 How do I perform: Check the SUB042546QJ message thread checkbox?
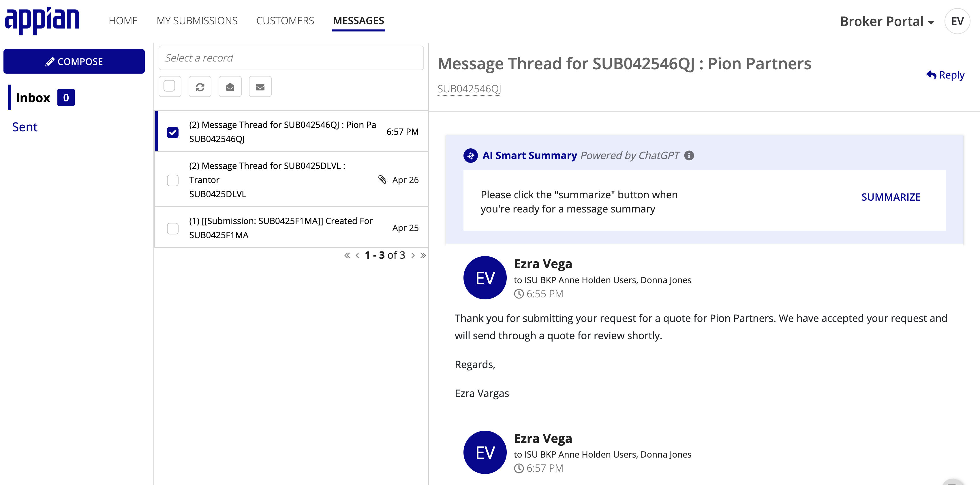(173, 131)
